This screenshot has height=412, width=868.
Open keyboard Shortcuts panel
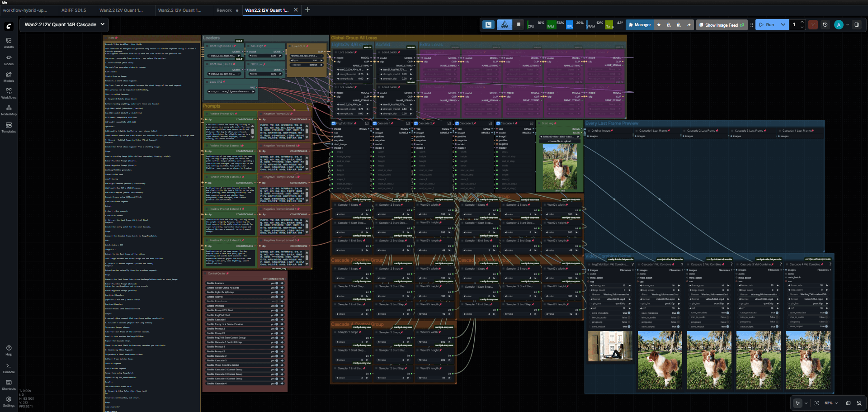coord(9,385)
